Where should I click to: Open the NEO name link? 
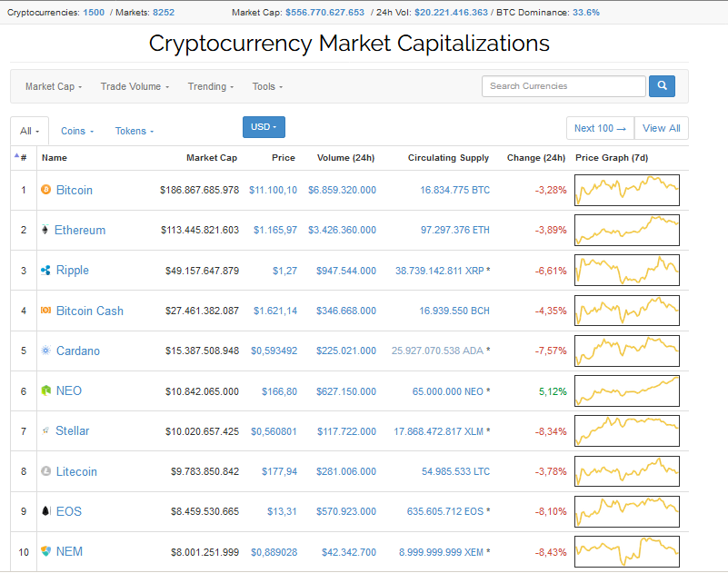coord(69,390)
